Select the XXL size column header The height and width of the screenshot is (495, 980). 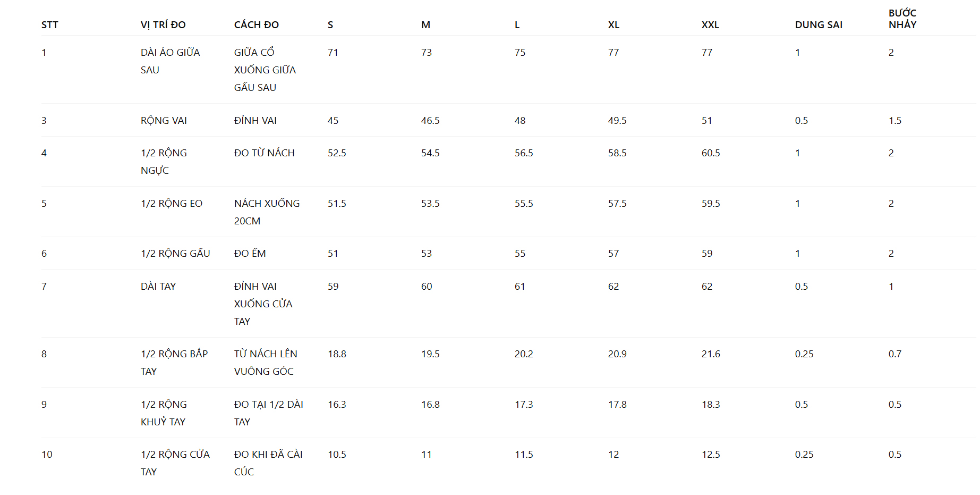point(710,25)
